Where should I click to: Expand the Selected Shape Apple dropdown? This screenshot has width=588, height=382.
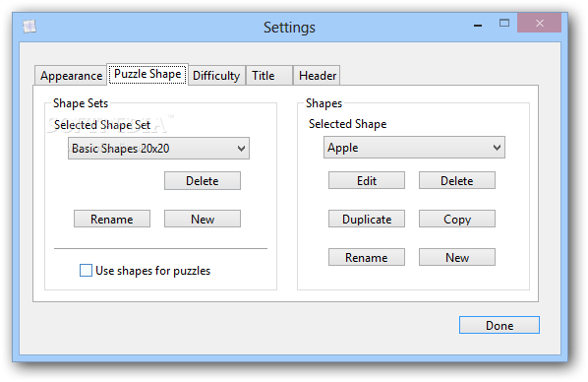414,148
